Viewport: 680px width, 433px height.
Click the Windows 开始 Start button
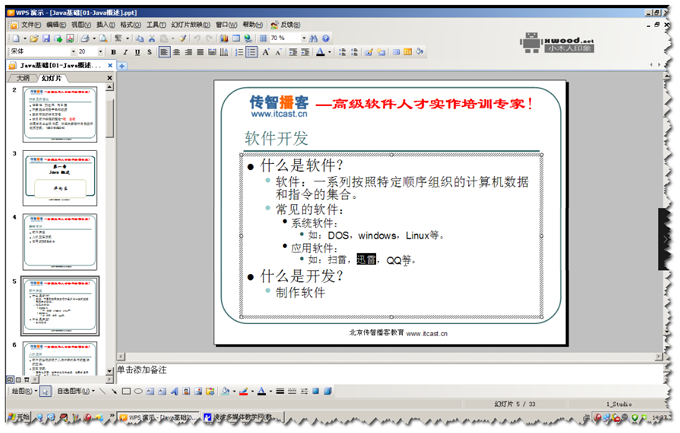point(18,417)
